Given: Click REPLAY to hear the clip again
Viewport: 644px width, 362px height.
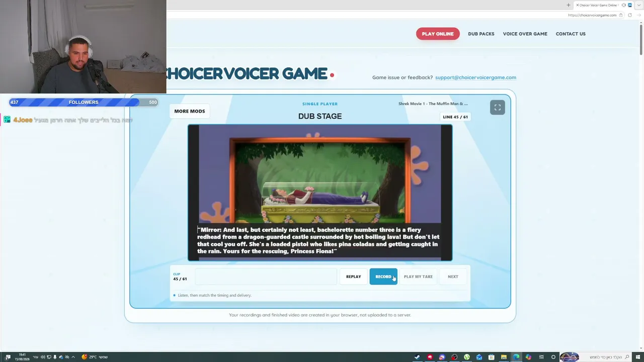Looking at the screenshot, I should point(353,277).
